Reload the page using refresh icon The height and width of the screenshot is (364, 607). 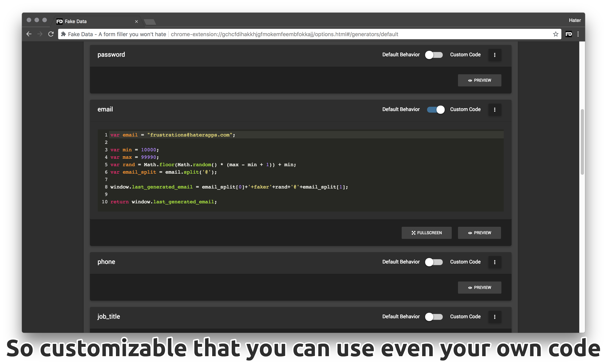51,34
